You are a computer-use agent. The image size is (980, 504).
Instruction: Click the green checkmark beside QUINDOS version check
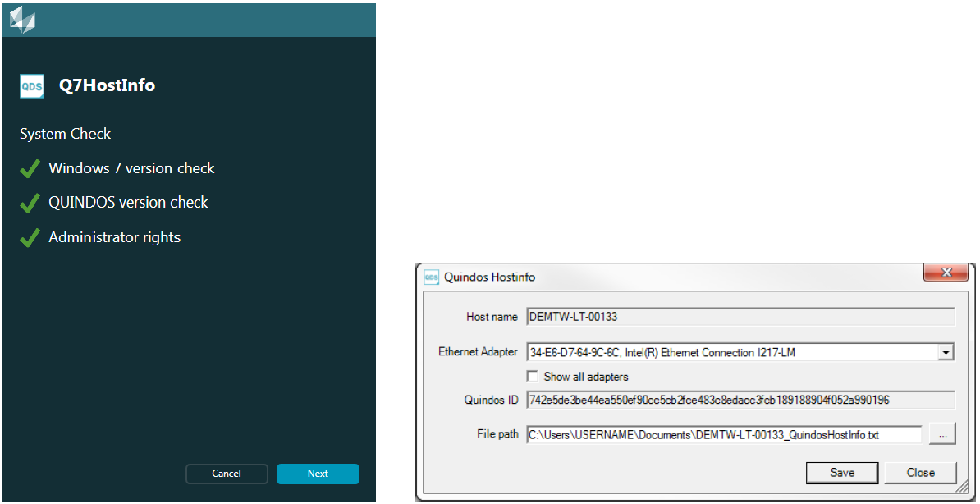[30, 203]
